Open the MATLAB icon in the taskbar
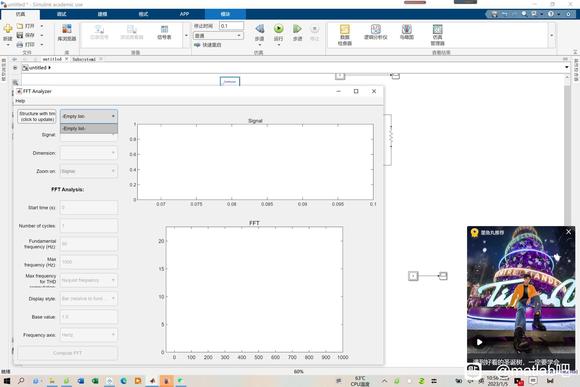 [152, 381]
